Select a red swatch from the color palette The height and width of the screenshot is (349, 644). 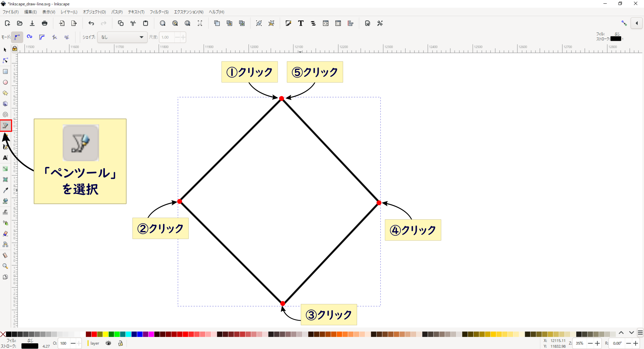point(94,334)
